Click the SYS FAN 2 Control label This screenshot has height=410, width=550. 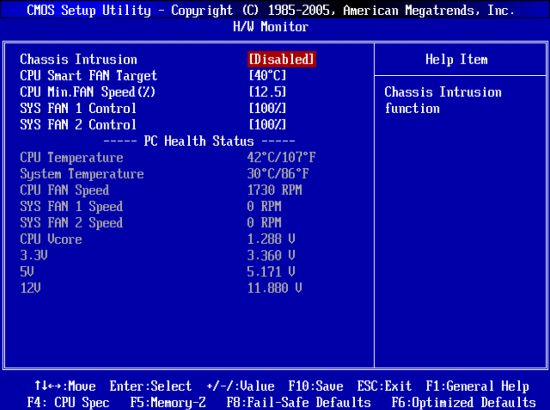[x=78, y=125]
